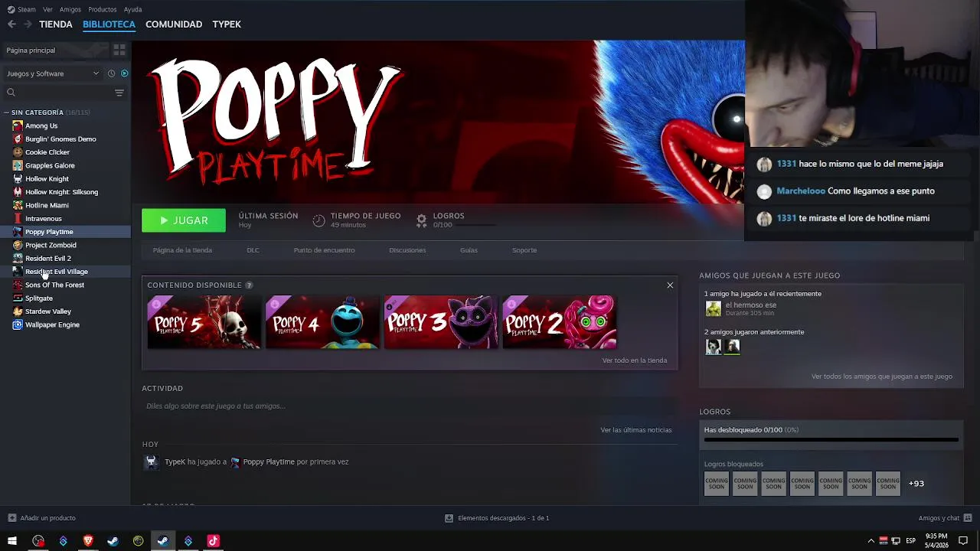Click the Tiempo de Juego clock icon
This screenshot has width=980, height=551.
[318, 220]
